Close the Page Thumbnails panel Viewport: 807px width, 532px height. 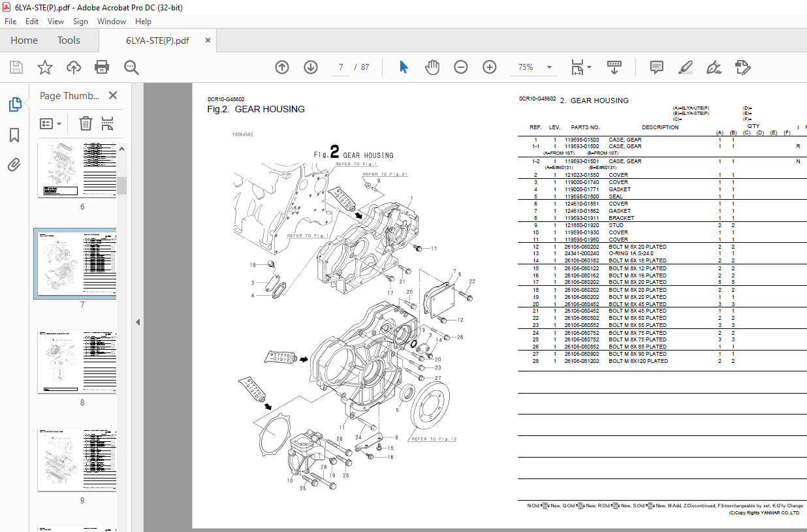113,95
